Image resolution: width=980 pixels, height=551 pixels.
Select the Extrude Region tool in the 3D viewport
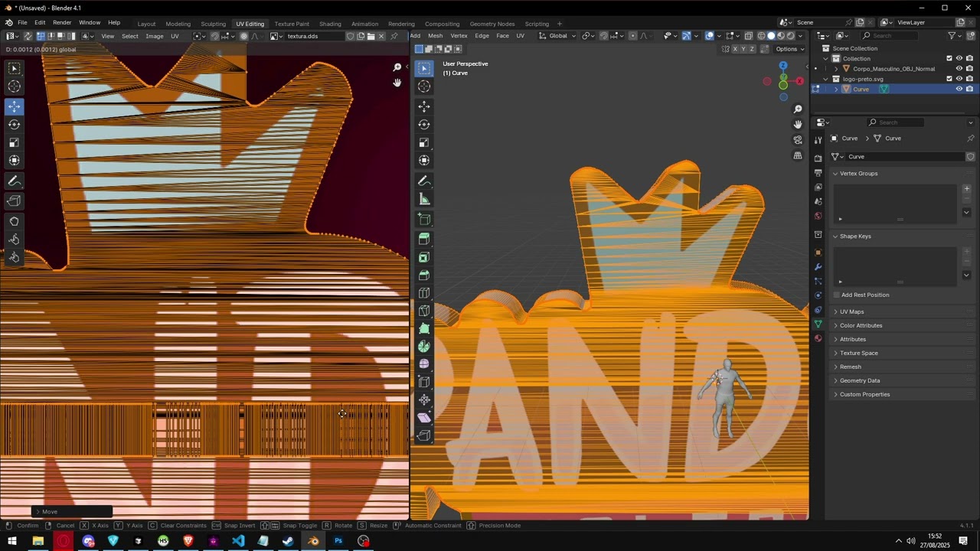click(424, 240)
